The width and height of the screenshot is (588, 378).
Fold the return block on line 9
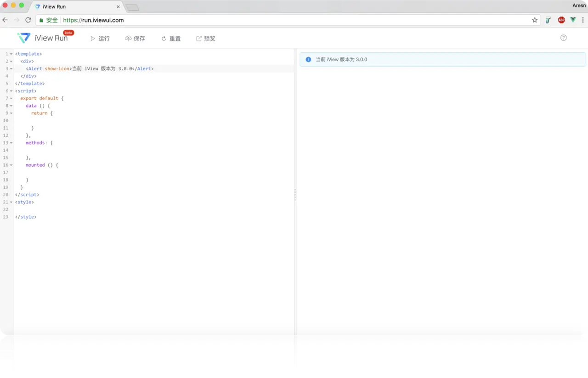point(11,113)
